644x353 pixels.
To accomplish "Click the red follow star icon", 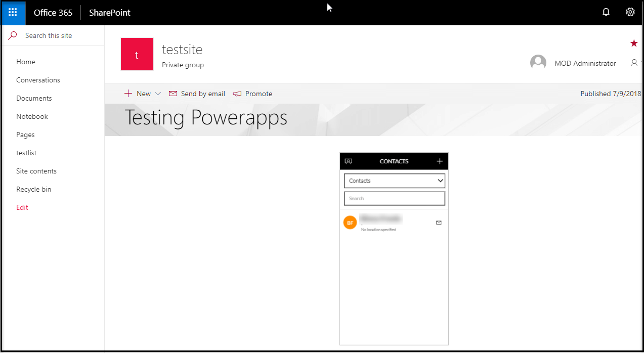I will [x=633, y=43].
